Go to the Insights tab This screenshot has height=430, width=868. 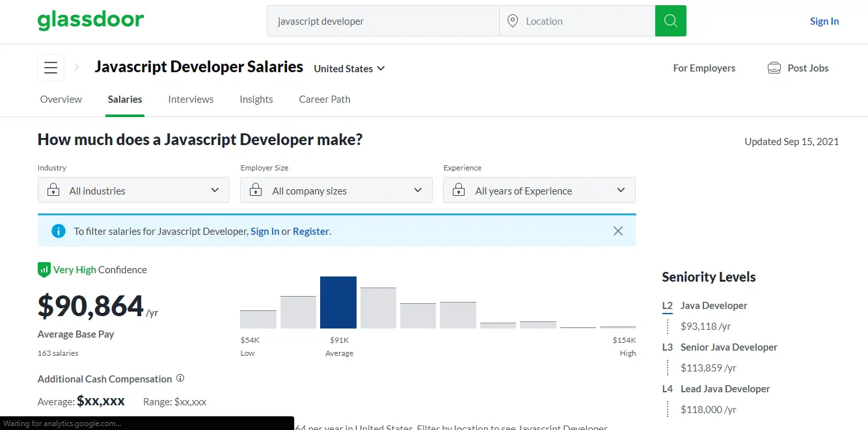pos(256,100)
